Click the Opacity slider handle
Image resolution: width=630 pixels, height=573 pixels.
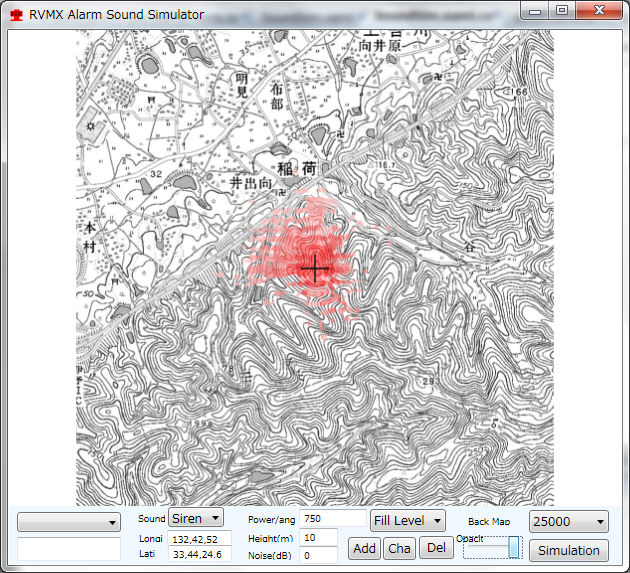pyautogui.click(x=513, y=547)
